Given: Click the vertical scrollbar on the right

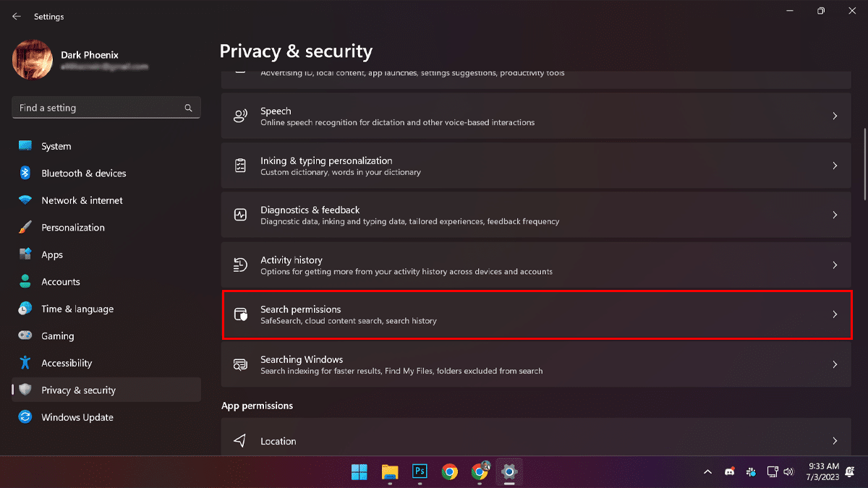Looking at the screenshot, I should click(865, 166).
